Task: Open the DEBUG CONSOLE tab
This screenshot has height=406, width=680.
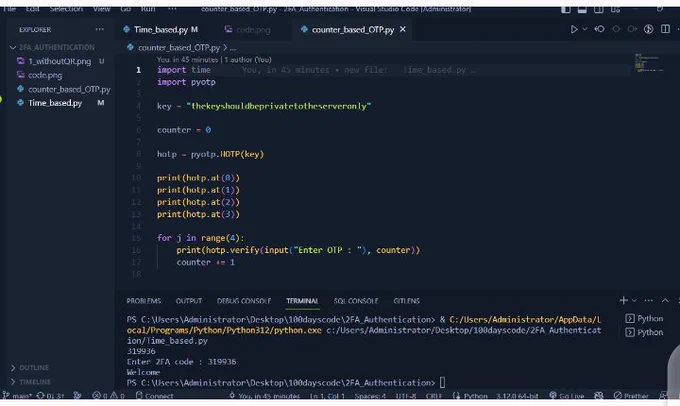Action: click(244, 301)
